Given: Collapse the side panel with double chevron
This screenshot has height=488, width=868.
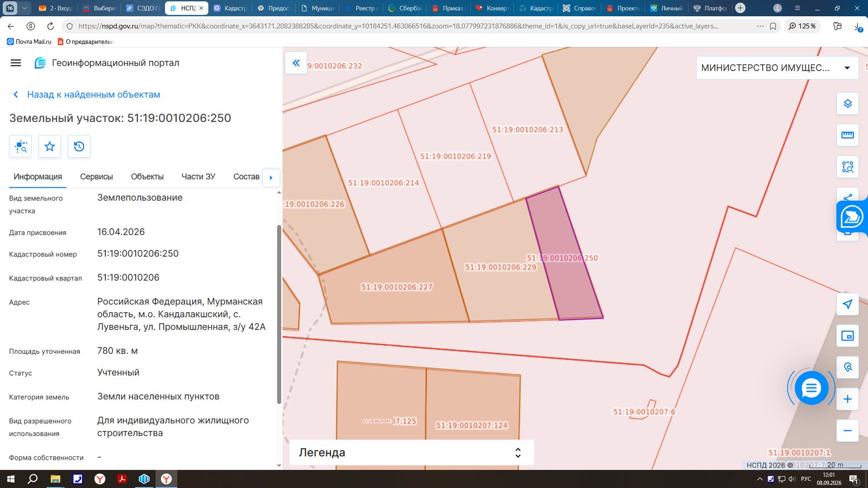Looking at the screenshot, I should pos(296,63).
